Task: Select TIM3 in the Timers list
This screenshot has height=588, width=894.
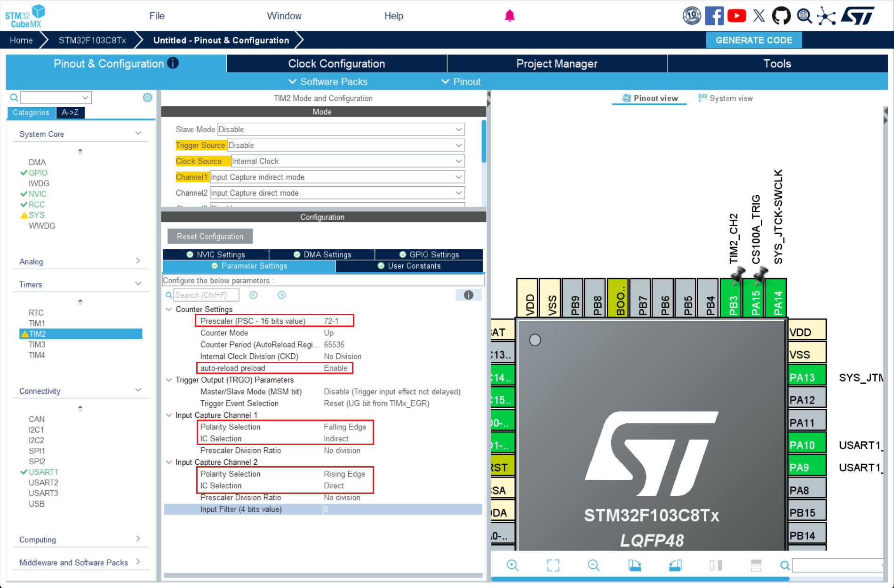Action: (37, 344)
